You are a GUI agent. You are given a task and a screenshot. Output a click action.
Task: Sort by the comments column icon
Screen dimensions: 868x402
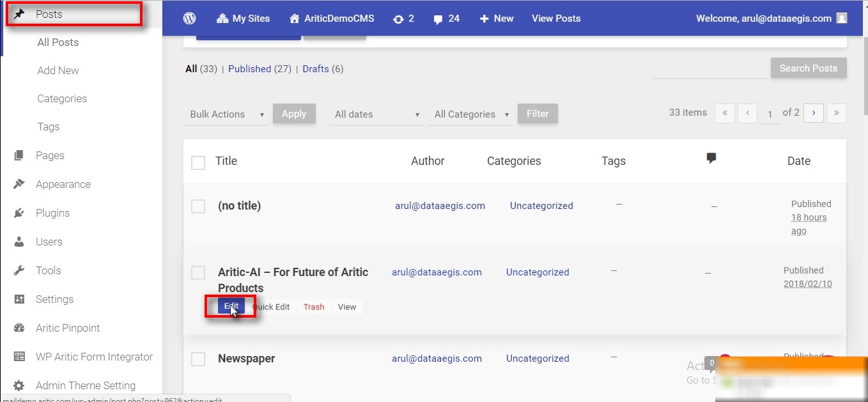point(711,158)
